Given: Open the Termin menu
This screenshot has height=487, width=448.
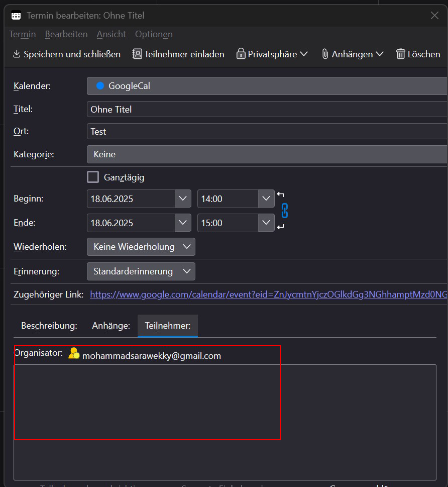Looking at the screenshot, I should [23, 34].
